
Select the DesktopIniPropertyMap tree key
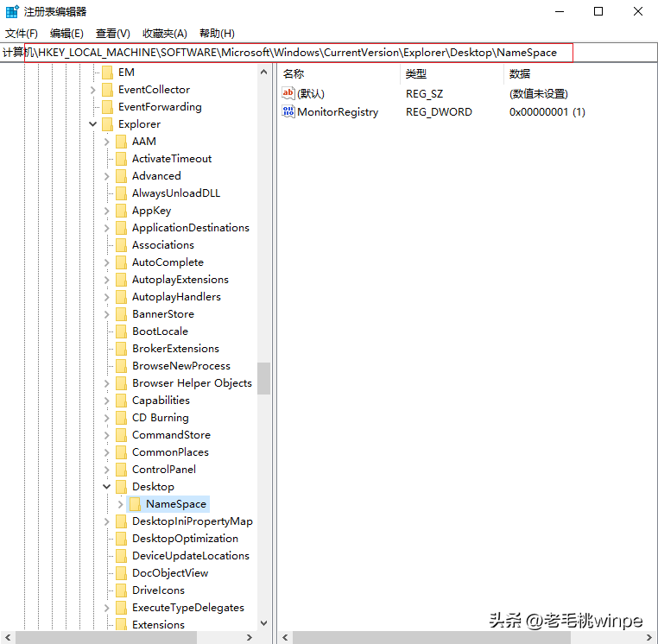(x=193, y=521)
